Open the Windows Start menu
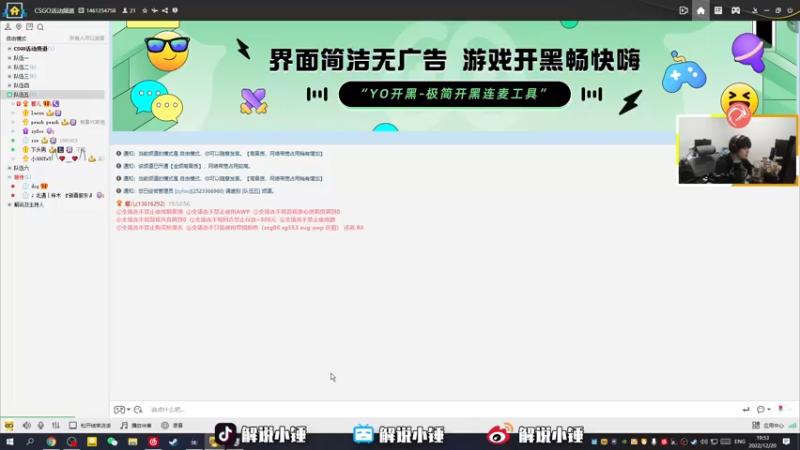 pyautogui.click(x=10, y=442)
